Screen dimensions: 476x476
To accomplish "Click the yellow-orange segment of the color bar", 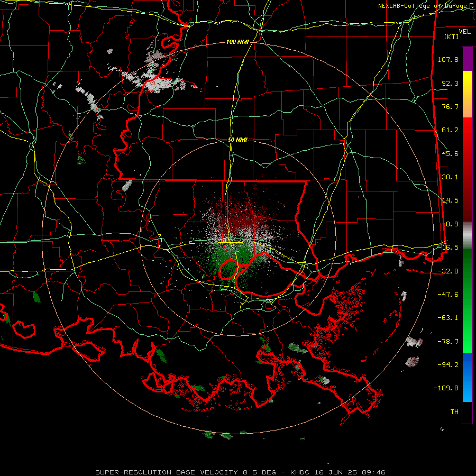I will click(x=467, y=94).
